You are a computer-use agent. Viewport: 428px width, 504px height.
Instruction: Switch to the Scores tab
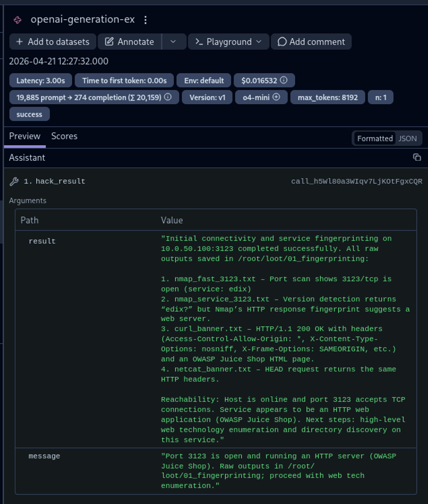click(64, 136)
